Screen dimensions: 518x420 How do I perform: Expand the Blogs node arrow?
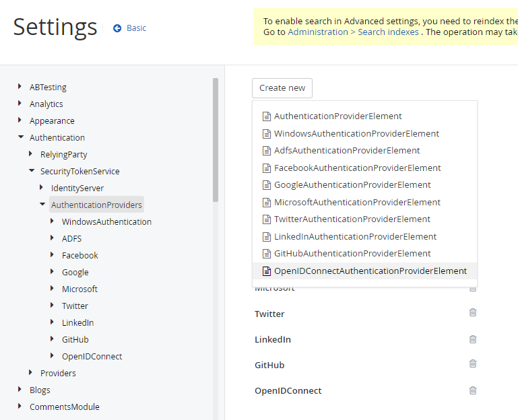pyautogui.click(x=20, y=389)
